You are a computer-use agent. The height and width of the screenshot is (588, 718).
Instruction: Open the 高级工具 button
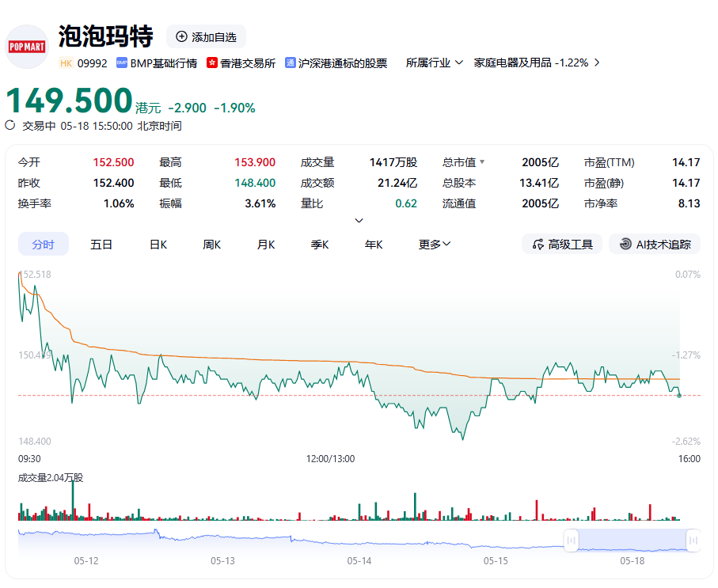(562, 244)
